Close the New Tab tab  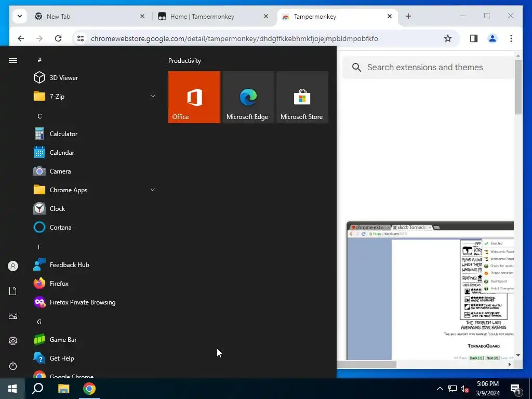coord(142,16)
